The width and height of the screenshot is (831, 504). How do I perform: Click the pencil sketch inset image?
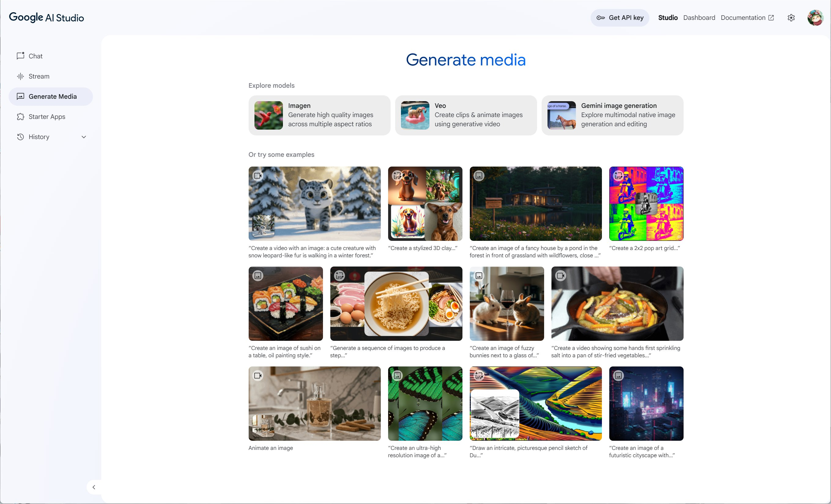[495, 413]
